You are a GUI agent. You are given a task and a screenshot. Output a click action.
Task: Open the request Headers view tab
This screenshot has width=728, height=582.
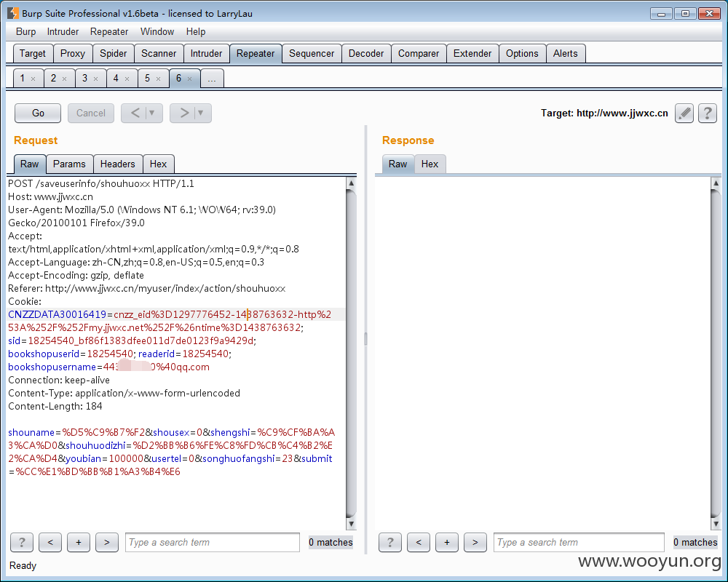click(117, 164)
